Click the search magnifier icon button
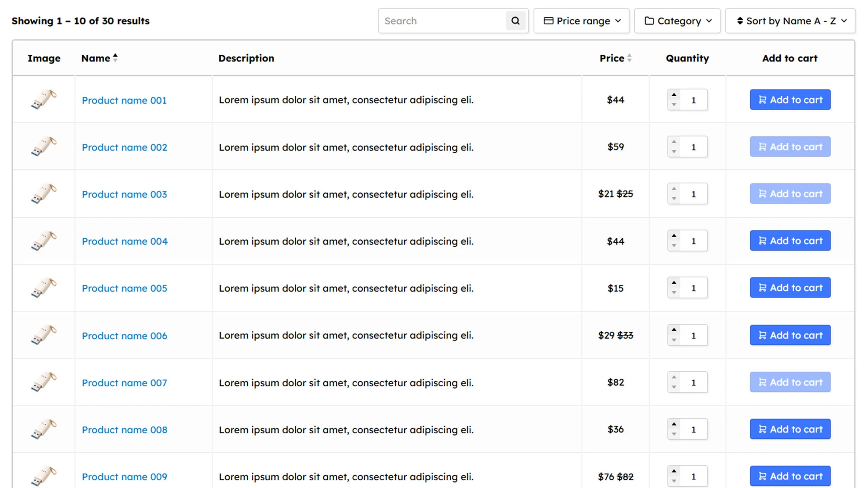868x488 pixels. click(515, 21)
